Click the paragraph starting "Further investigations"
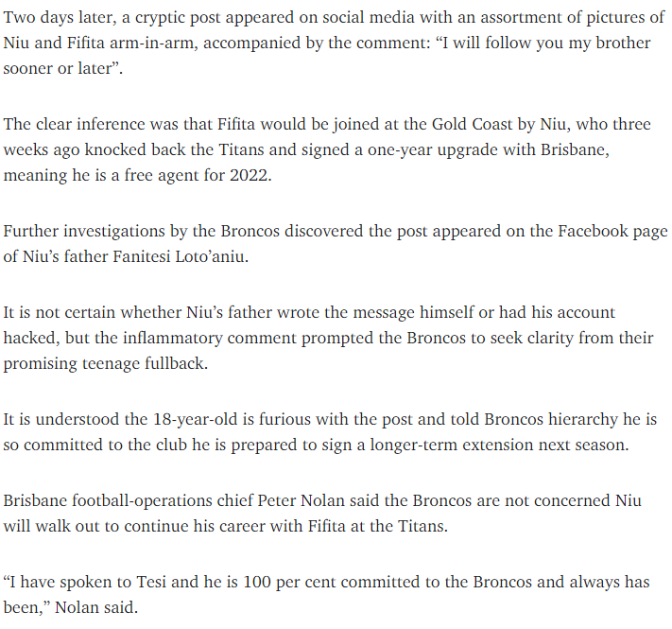 [336, 243]
